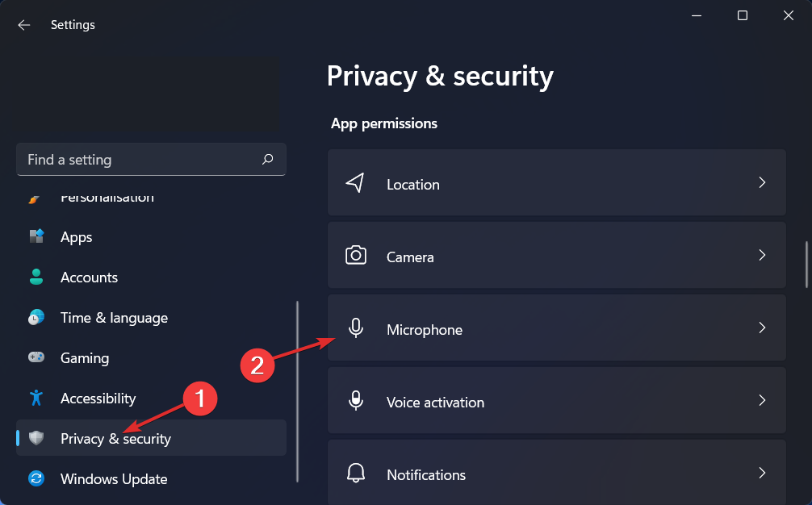Click the Find a setting search box
This screenshot has height=505, width=812.
point(137,160)
